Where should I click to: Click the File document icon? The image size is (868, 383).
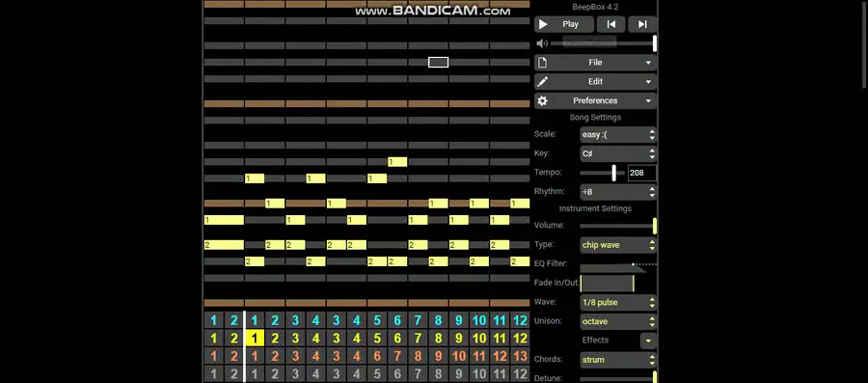tap(542, 63)
